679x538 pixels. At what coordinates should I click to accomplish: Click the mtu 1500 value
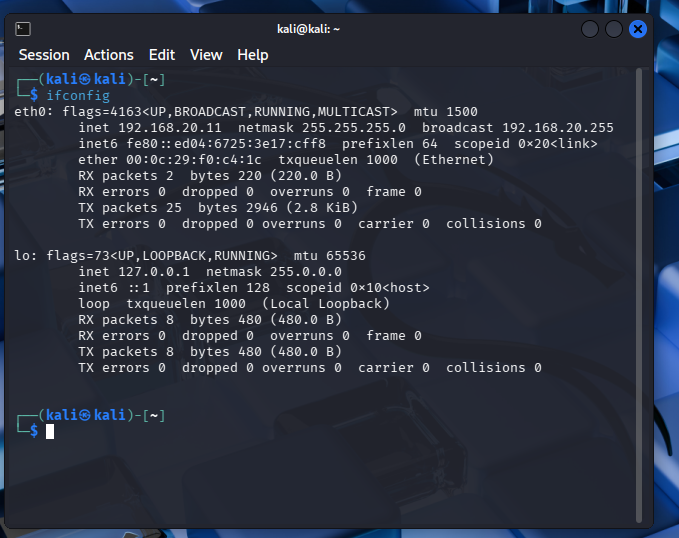[x=446, y=112]
